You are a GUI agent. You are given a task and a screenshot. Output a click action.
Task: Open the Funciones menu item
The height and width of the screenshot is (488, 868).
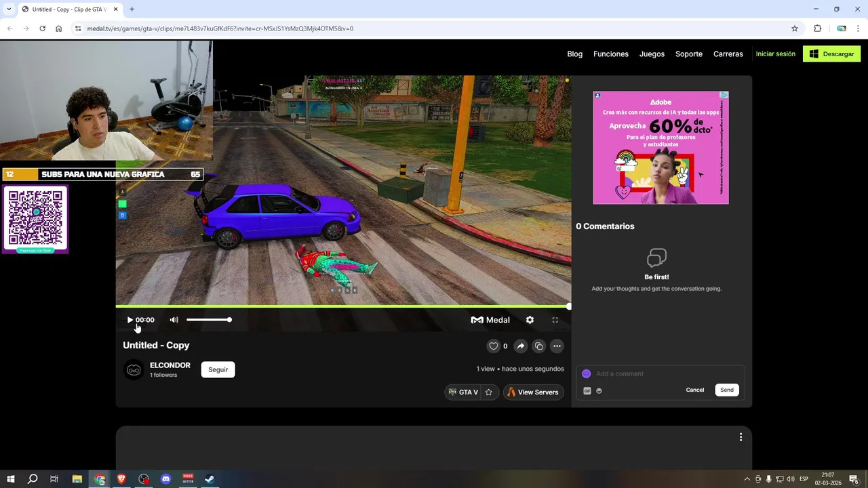[x=611, y=54]
